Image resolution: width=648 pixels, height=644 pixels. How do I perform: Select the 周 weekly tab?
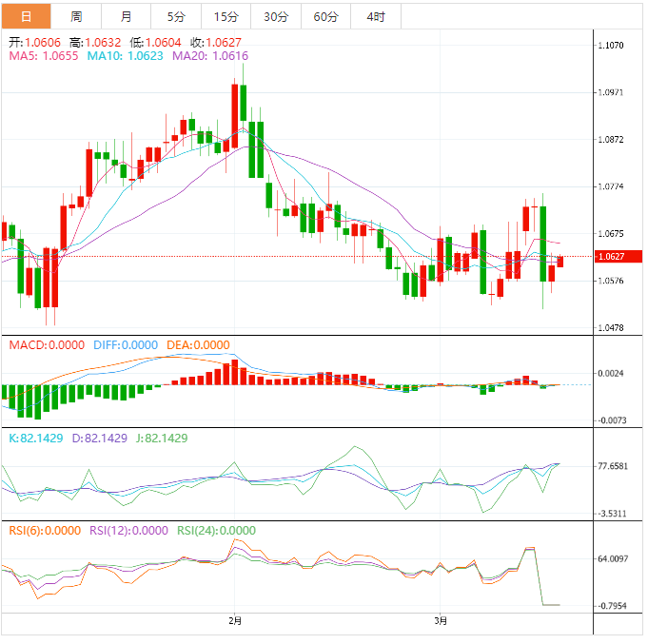75,16
